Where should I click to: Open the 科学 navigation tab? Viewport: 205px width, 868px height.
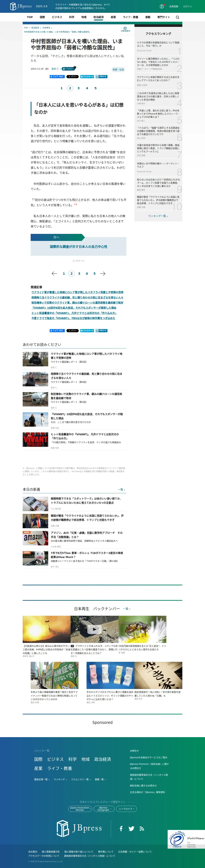pyautogui.click(x=72, y=17)
